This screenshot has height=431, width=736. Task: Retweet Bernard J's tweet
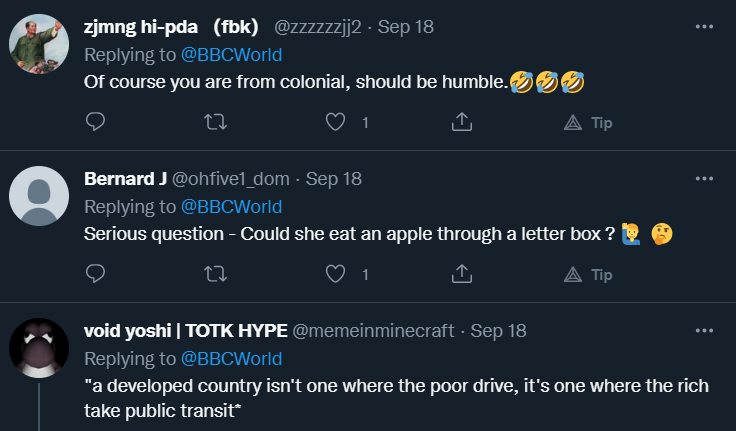215,274
